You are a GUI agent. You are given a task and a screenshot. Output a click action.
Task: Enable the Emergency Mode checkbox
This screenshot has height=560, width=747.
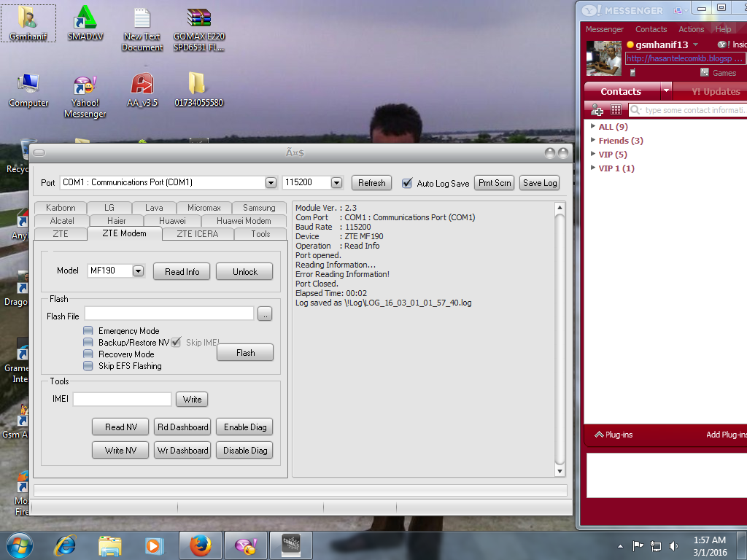coord(88,330)
